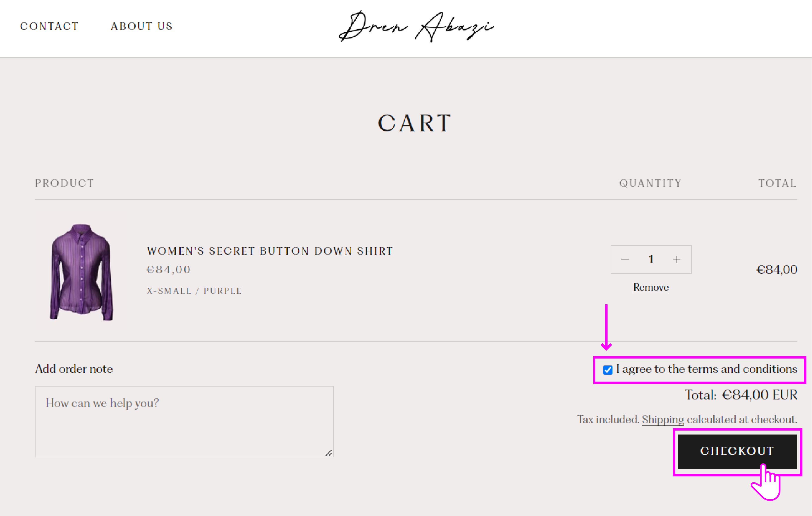The height and width of the screenshot is (516, 812).
Task: Click the unit price below the shirt title
Action: [x=169, y=270]
